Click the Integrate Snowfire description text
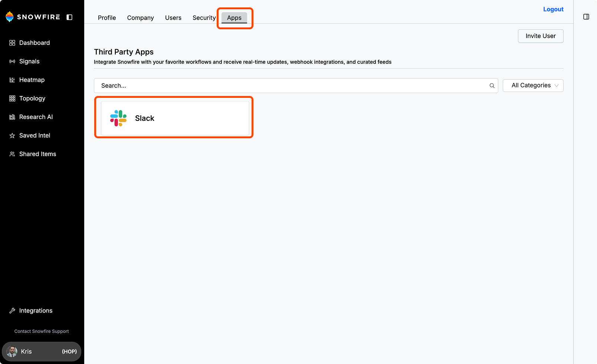Viewport: 597px width, 364px height. click(x=243, y=62)
